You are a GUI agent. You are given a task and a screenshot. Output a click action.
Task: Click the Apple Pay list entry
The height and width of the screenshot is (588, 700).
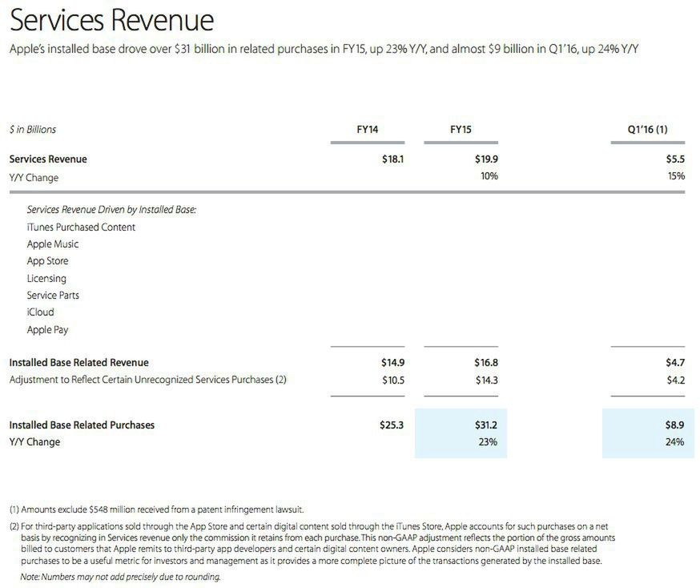point(48,329)
